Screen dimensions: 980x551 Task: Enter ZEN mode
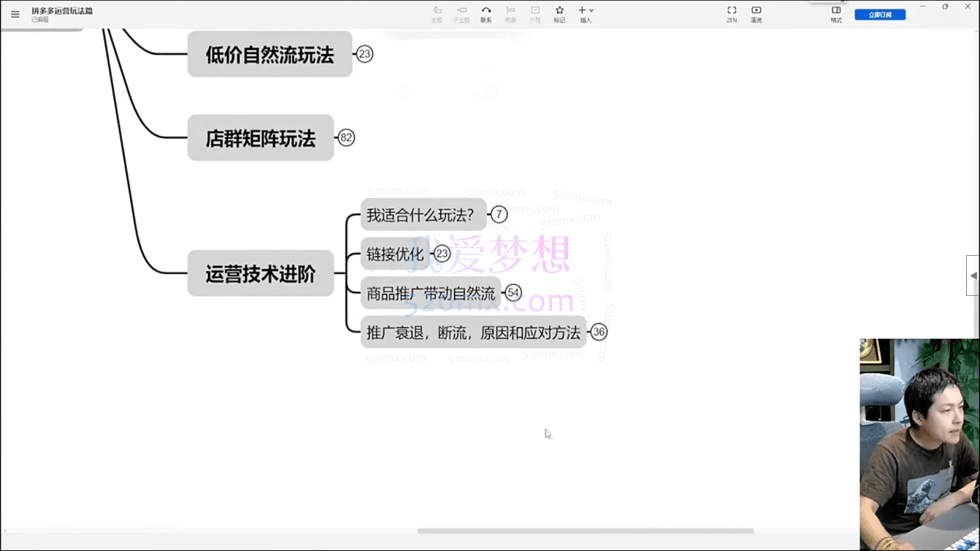pyautogui.click(x=732, y=14)
